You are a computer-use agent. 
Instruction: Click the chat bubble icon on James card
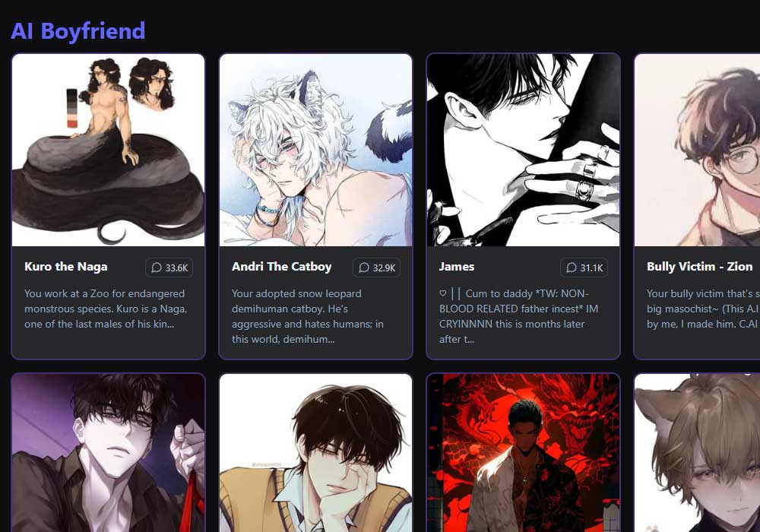click(571, 268)
